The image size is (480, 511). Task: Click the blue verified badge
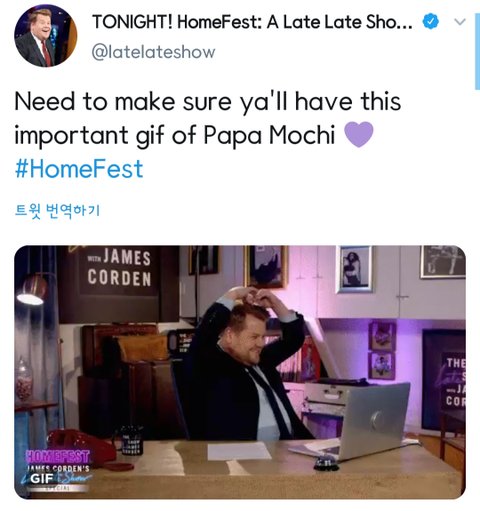[x=430, y=22]
